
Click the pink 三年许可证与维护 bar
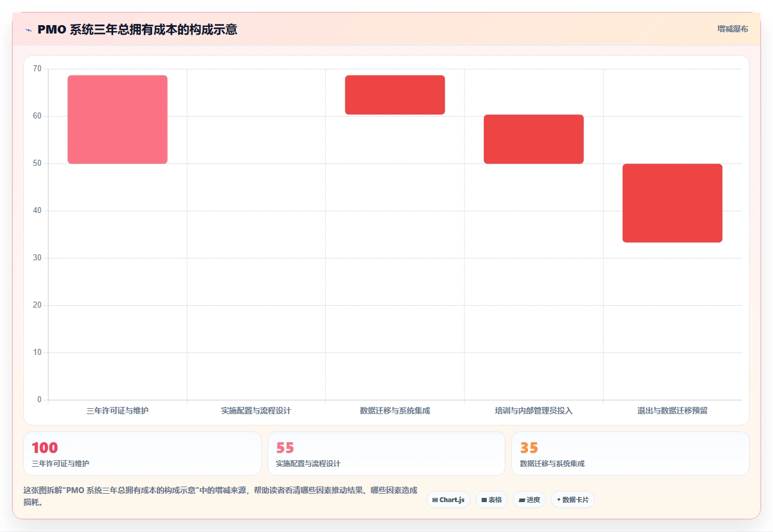point(117,120)
